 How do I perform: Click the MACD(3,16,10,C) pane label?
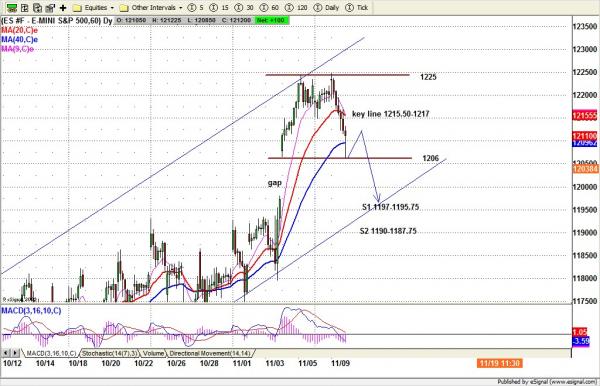point(31,311)
